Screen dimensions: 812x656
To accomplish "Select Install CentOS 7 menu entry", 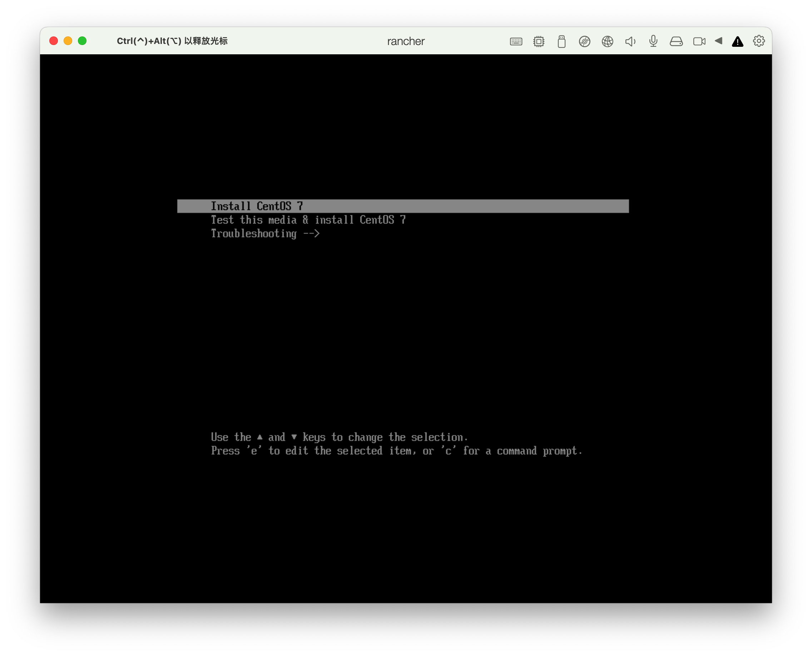I will (257, 206).
